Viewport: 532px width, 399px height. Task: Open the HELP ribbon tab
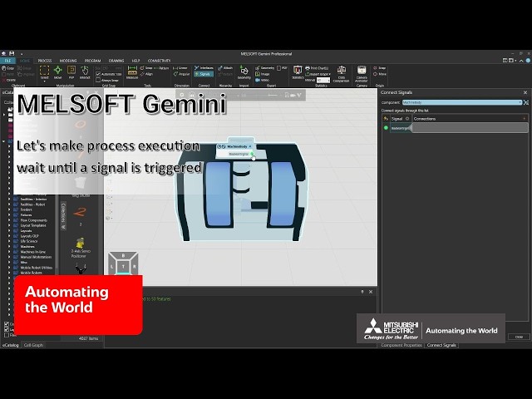[135, 61]
